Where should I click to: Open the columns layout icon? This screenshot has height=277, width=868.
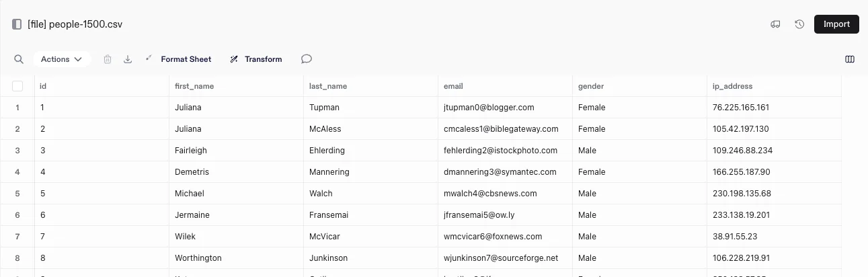click(850, 59)
